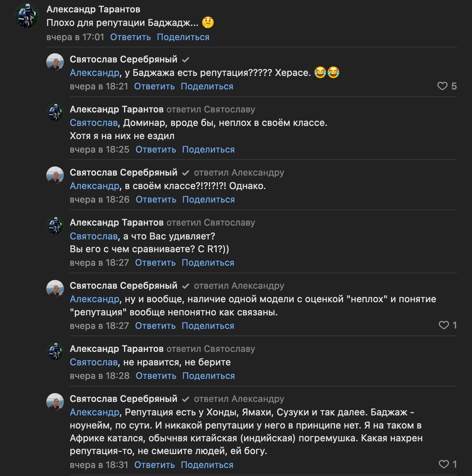Share the top comment posted at 17:01
Image resolution: width=472 pixels, height=476 pixels.
(x=183, y=37)
